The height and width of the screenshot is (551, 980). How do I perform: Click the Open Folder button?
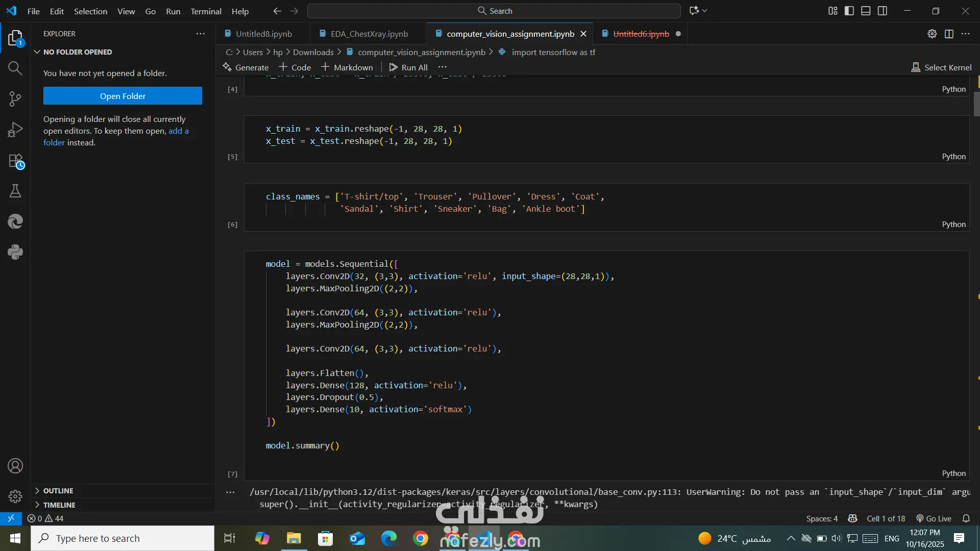[x=122, y=96]
